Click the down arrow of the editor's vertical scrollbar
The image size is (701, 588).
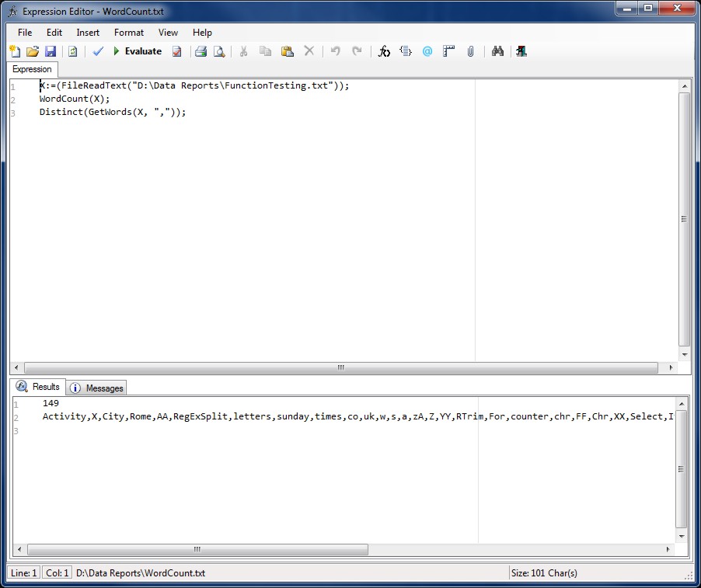(684, 354)
